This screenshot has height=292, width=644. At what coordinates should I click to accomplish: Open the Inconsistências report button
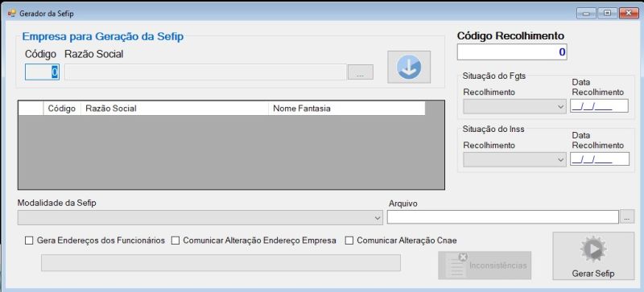pos(485,265)
